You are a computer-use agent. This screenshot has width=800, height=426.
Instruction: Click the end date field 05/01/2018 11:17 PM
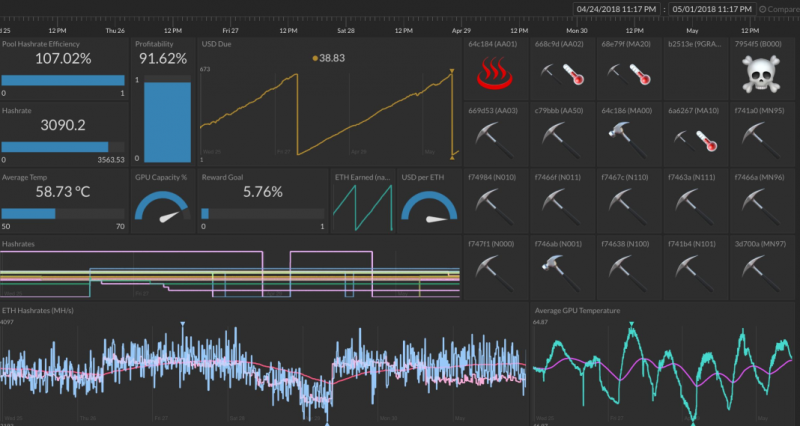point(712,9)
